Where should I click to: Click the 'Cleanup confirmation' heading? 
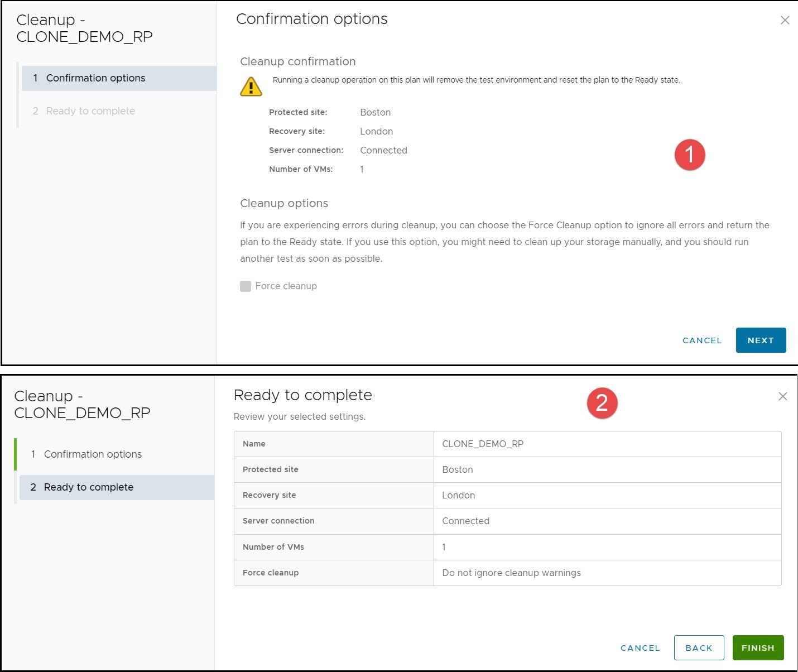pyautogui.click(x=297, y=61)
